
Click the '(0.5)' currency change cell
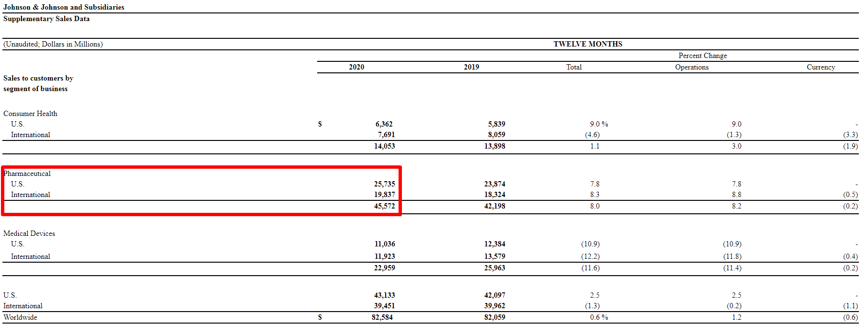850,195
